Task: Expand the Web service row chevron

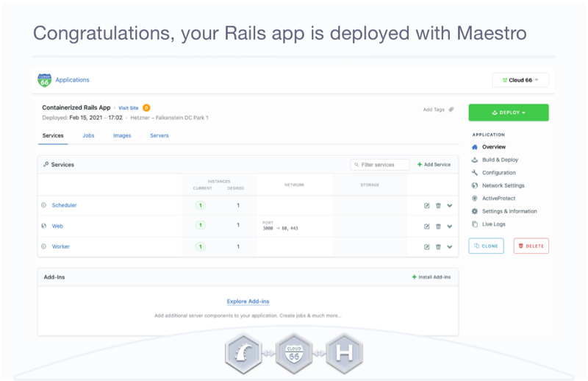Action: tap(450, 227)
